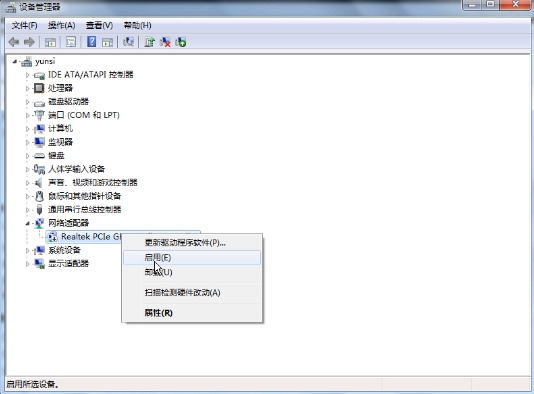Close the 设备管理器 window
This screenshot has height=394, width=534.
pyautogui.click(x=516, y=5)
